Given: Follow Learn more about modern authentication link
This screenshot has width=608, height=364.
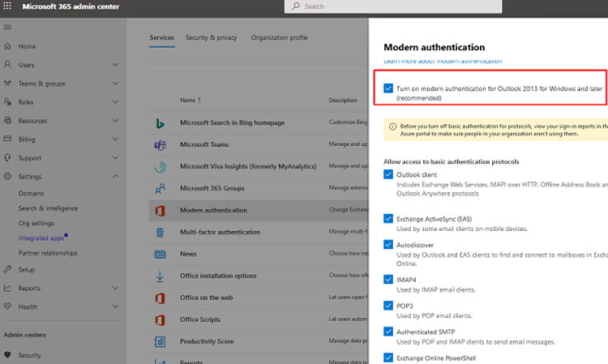Looking at the screenshot, I should (x=443, y=62).
